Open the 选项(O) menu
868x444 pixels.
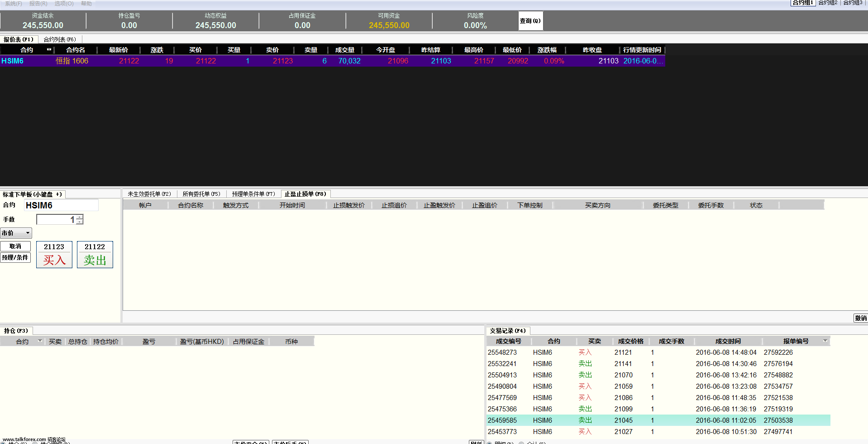pyautogui.click(x=64, y=3)
